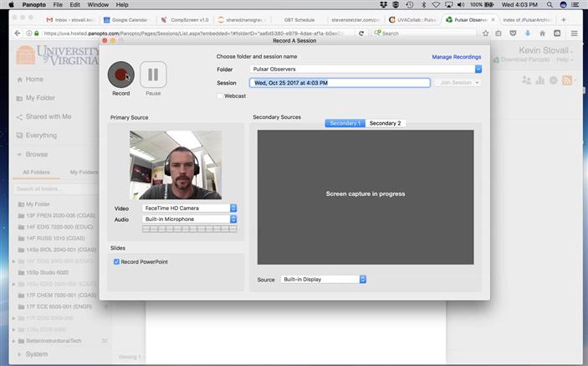The height and width of the screenshot is (366, 588).
Task: Click the Session name input field
Action: click(x=340, y=83)
